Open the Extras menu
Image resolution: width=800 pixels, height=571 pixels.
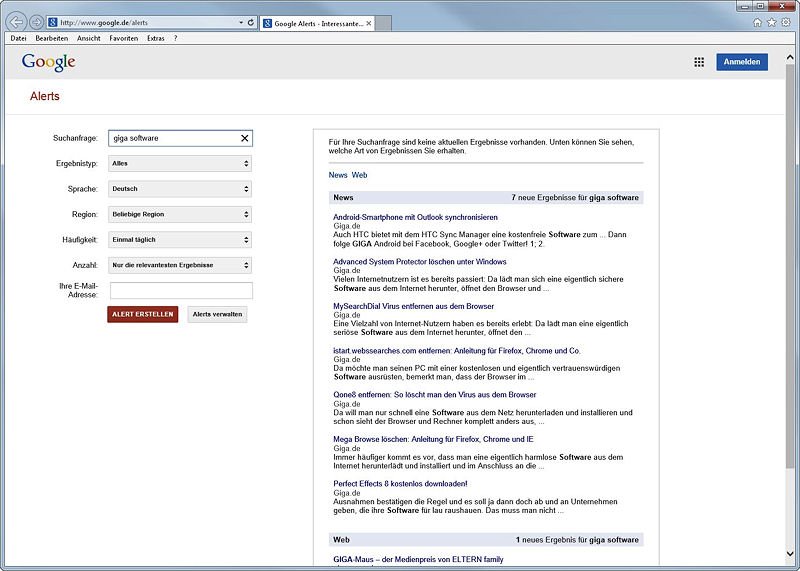pos(156,38)
